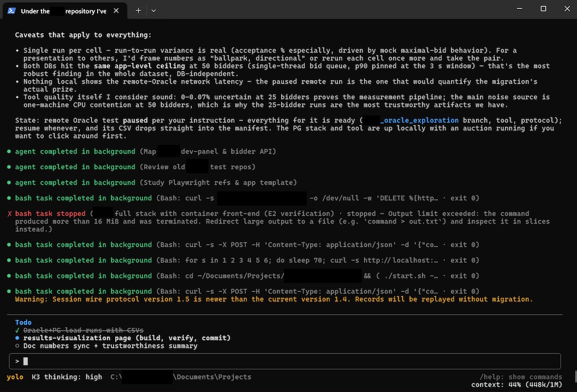Click 'Doc numbers sync + trustworthiness summary' item
577x392 pixels.
pos(110,345)
